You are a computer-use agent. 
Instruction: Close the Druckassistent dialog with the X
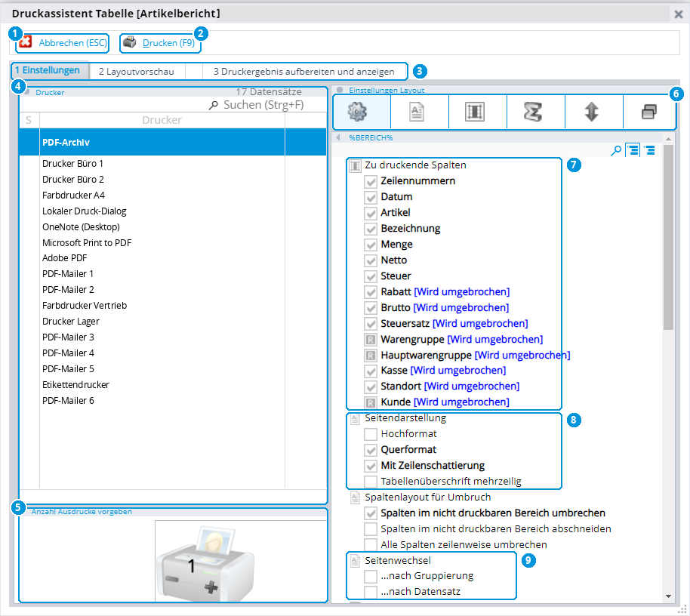(678, 14)
